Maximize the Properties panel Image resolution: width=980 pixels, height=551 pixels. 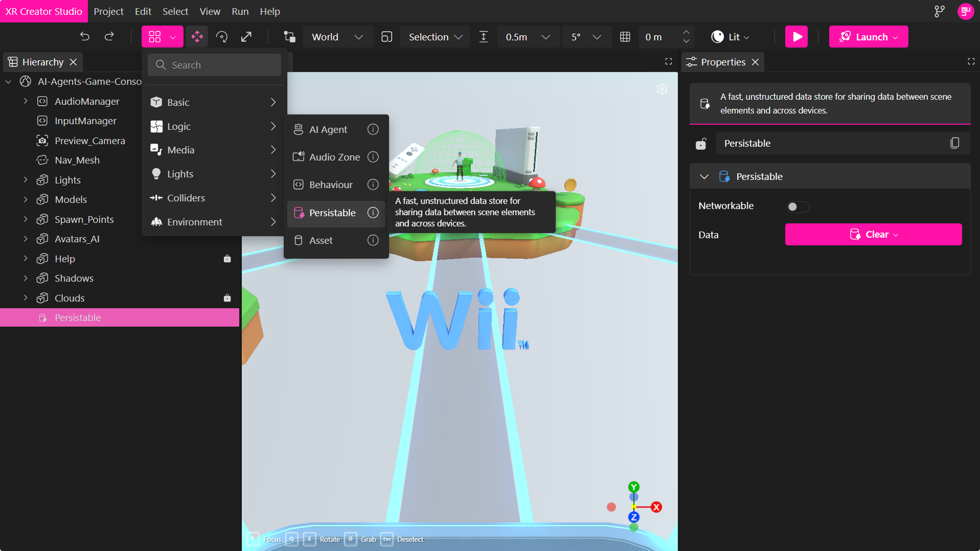(971, 62)
